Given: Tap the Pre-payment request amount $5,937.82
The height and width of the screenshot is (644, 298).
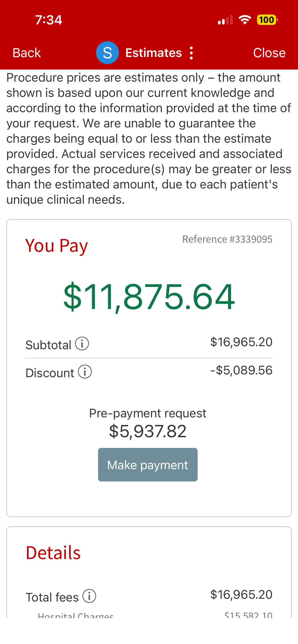Looking at the screenshot, I should pyautogui.click(x=148, y=431).
